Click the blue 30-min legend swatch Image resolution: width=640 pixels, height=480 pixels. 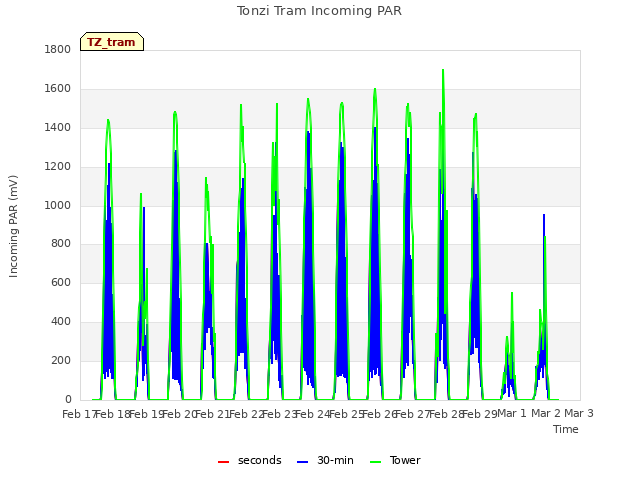click(x=302, y=462)
